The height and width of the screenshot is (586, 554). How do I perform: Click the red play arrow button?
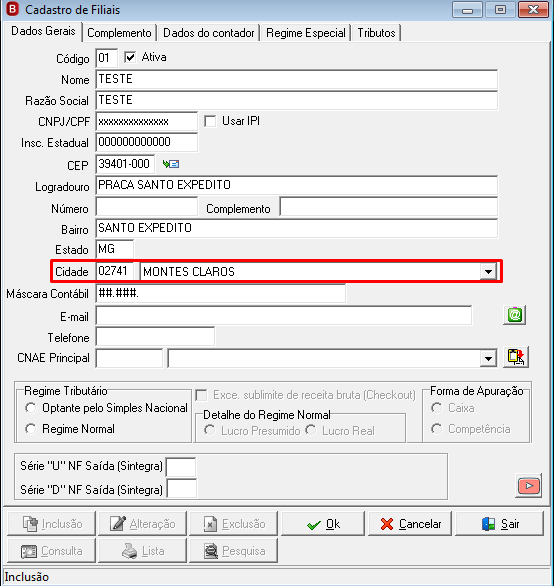click(x=528, y=485)
